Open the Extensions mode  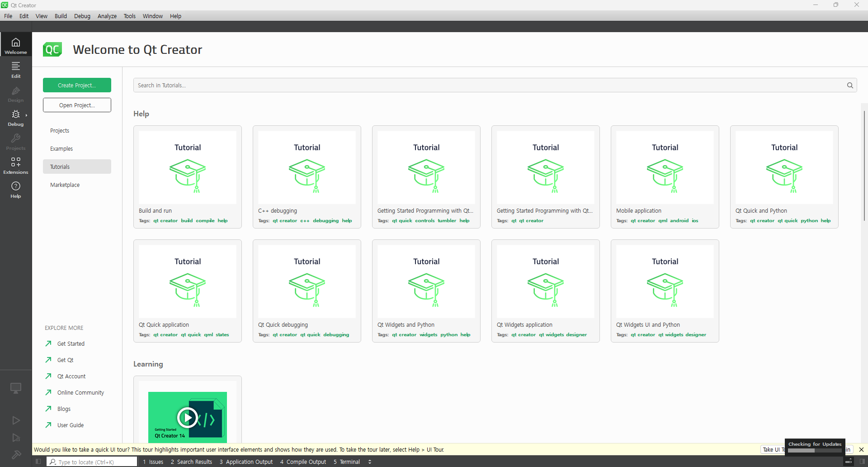[x=16, y=166]
